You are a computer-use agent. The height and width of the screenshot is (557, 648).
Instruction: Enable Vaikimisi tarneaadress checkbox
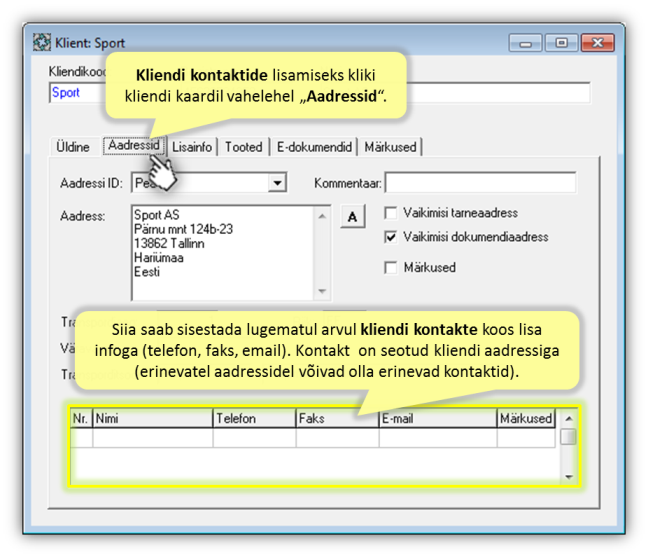[x=391, y=213]
